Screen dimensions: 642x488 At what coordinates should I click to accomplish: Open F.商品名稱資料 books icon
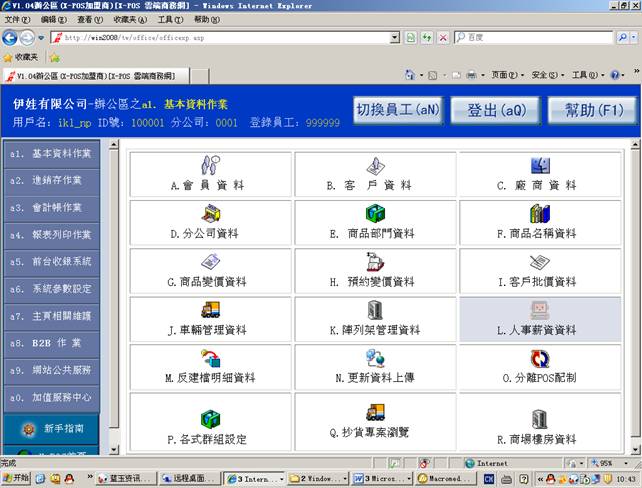[x=540, y=214]
